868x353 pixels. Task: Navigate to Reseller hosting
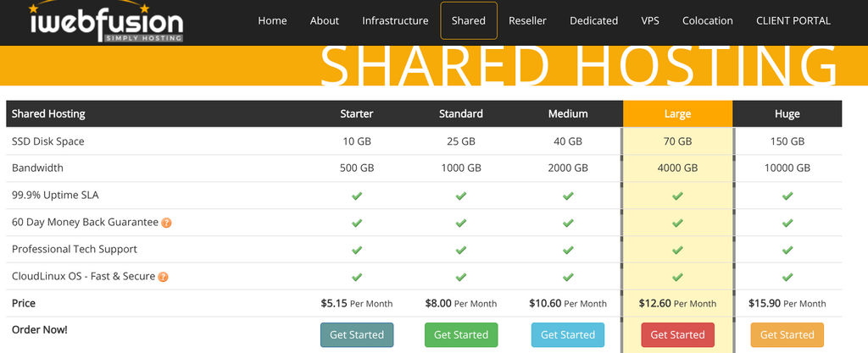point(527,20)
